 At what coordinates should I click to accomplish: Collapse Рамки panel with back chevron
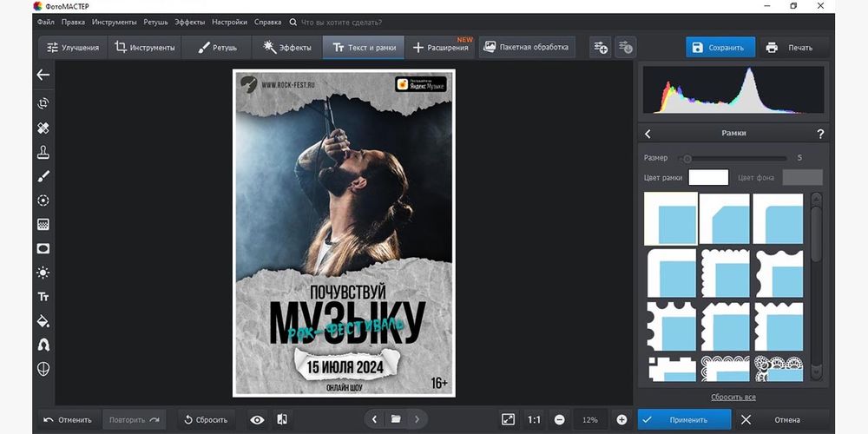(x=648, y=134)
